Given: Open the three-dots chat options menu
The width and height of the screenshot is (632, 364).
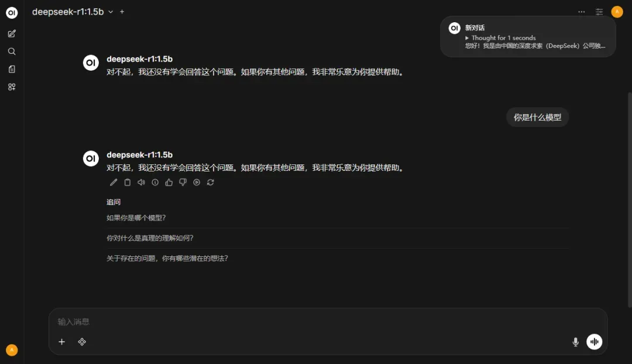Looking at the screenshot, I should (x=581, y=12).
